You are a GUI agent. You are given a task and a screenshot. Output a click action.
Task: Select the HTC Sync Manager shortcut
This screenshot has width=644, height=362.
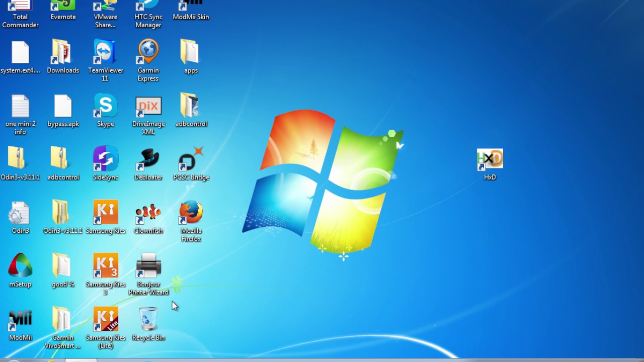pos(148,14)
